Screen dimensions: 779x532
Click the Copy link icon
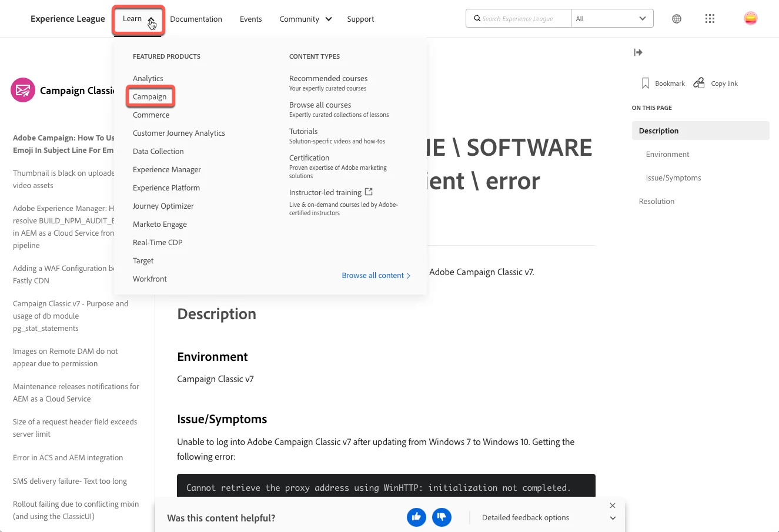click(x=699, y=83)
